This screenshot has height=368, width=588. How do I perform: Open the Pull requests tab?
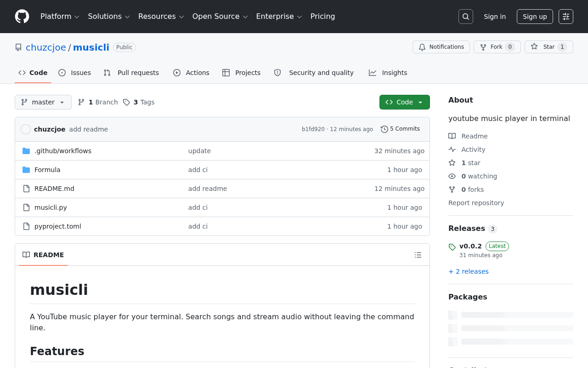coord(131,73)
